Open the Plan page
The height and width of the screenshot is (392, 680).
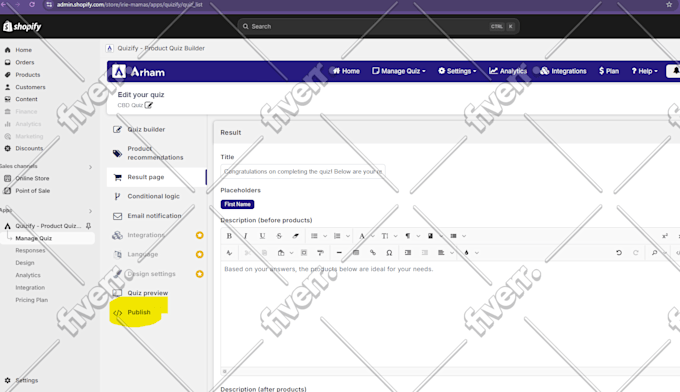point(609,71)
